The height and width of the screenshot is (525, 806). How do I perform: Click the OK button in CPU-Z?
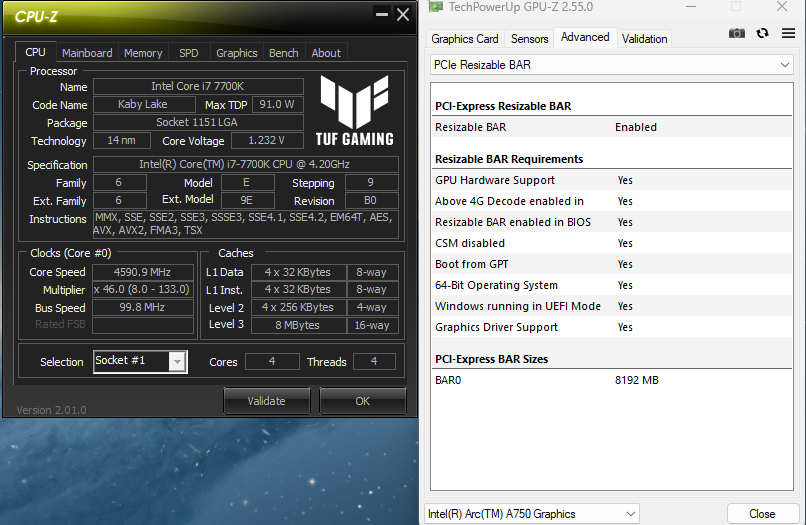[x=362, y=401]
